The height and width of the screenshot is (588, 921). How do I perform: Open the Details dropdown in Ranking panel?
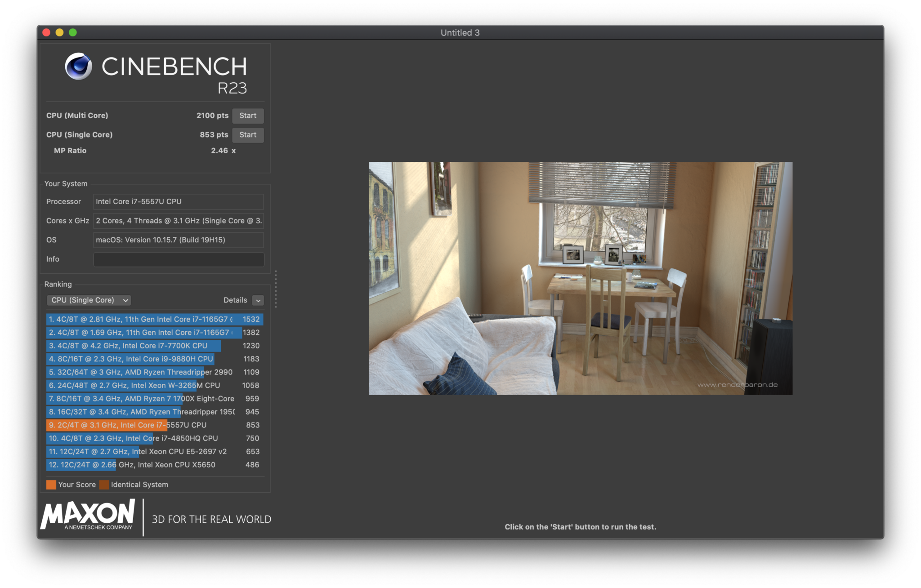(258, 300)
